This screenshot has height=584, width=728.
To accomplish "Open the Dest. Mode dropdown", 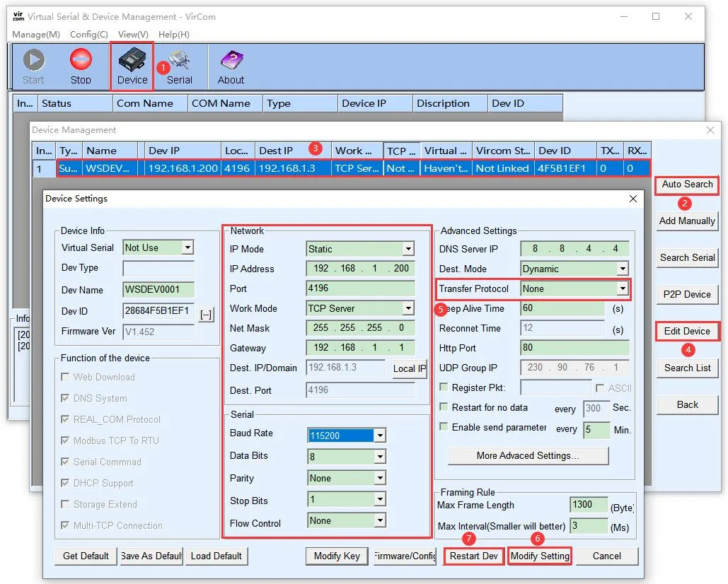I will [623, 269].
